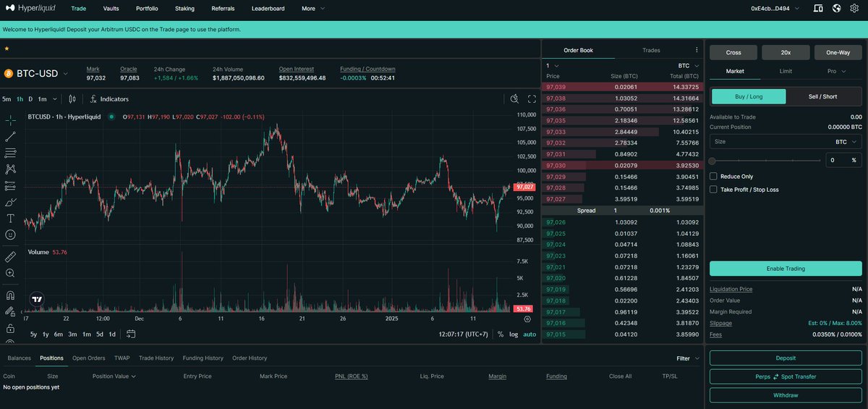Open the wallet address 0xE4cb...D494 dropdown
The height and width of the screenshot is (409, 868).
click(x=775, y=9)
